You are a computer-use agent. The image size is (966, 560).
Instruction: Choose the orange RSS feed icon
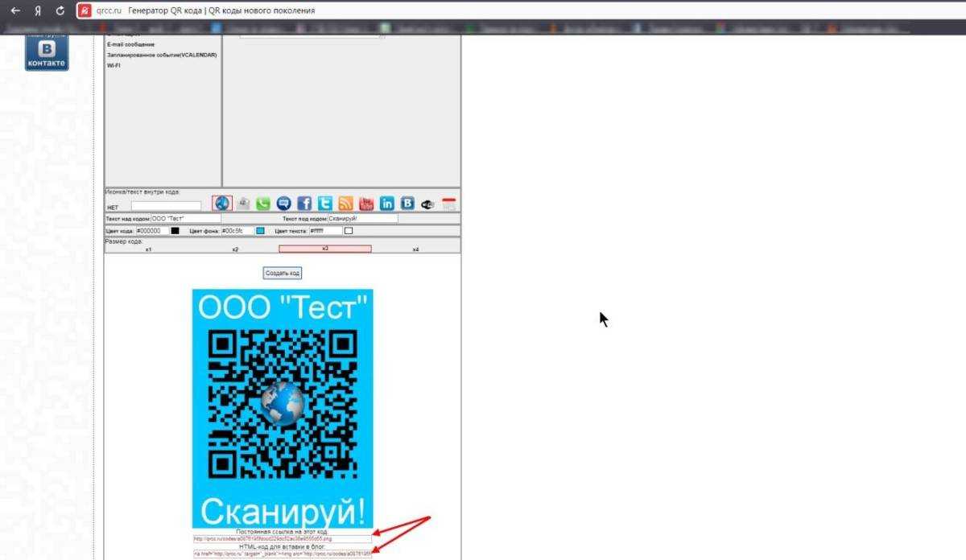[x=346, y=204]
